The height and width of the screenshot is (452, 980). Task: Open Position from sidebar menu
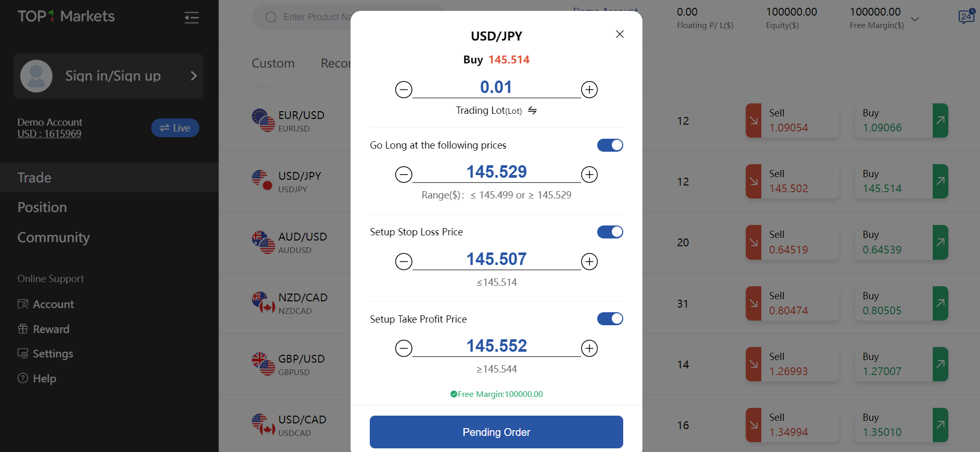42,207
